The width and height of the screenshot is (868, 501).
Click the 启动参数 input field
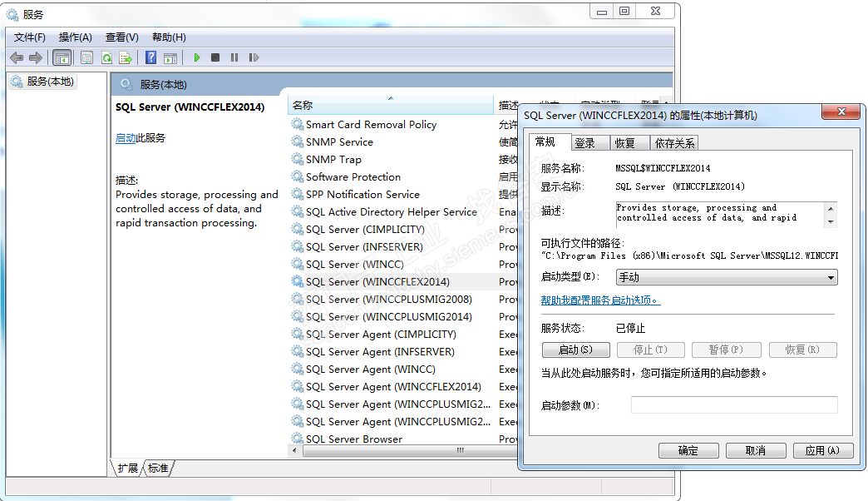click(x=734, y=405)
